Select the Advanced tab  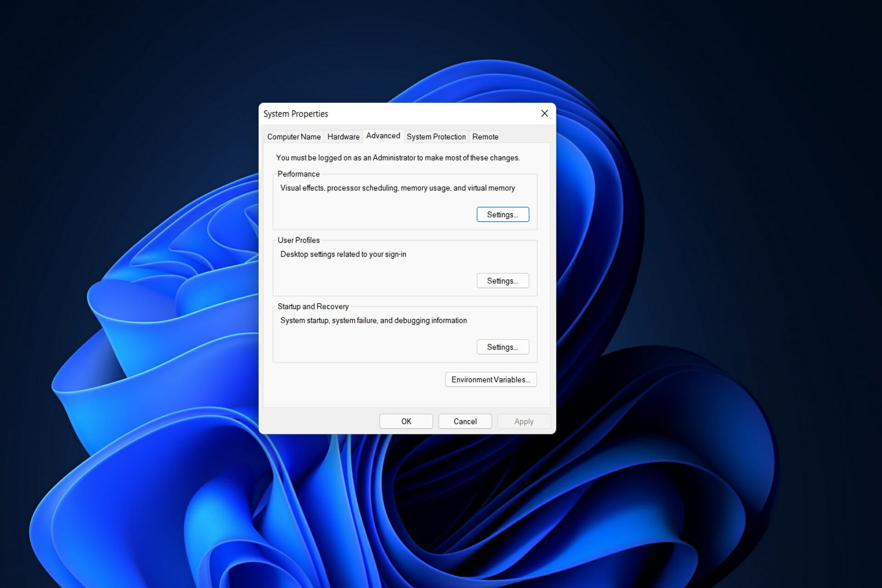tap(383, 136)
